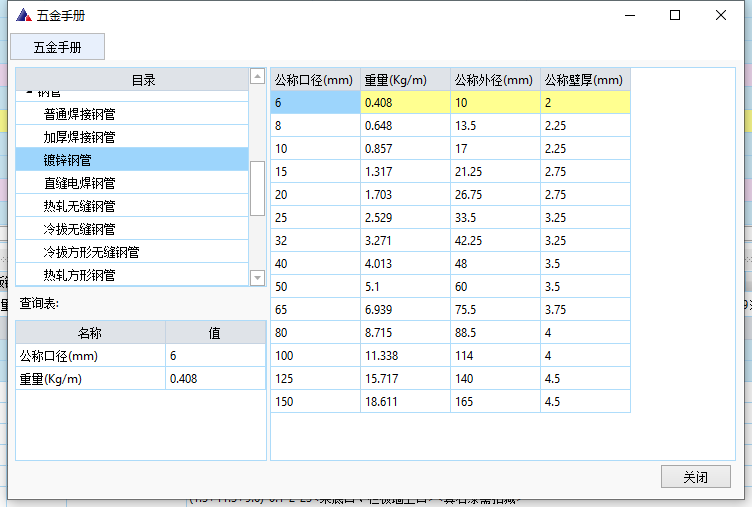752x507 pixels.
Task: Click weight value 11.338
Action: (x=405, y=356)
